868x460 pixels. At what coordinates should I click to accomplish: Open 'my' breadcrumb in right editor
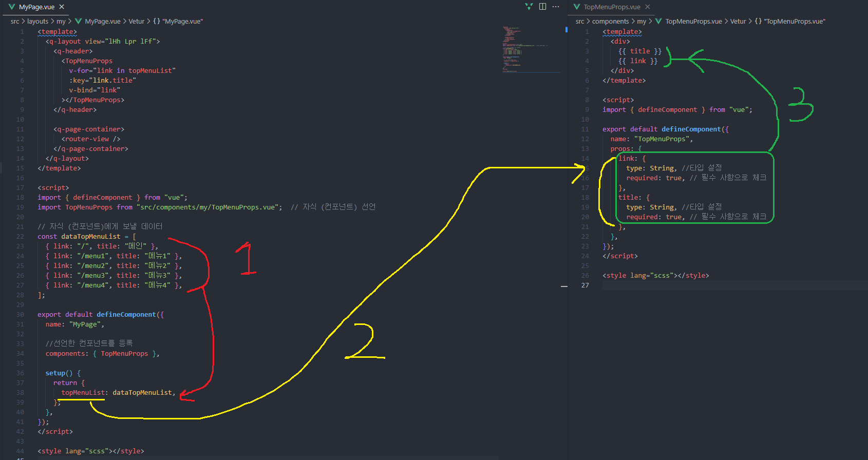641,21
